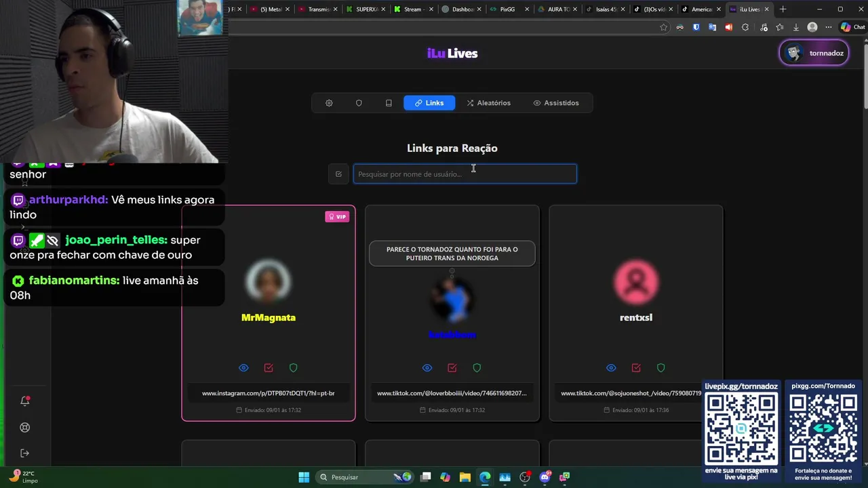The image size is (868, 488).
Task: Open Microsoft Edge from the taskbar
Action: 485,477
